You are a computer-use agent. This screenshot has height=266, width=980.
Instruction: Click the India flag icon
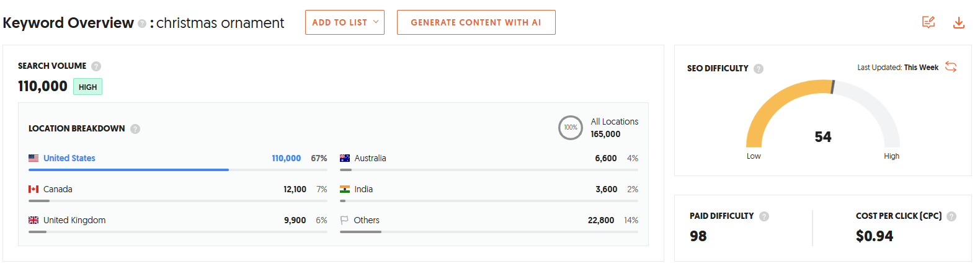pyautogui.click(x=345, y=189)
